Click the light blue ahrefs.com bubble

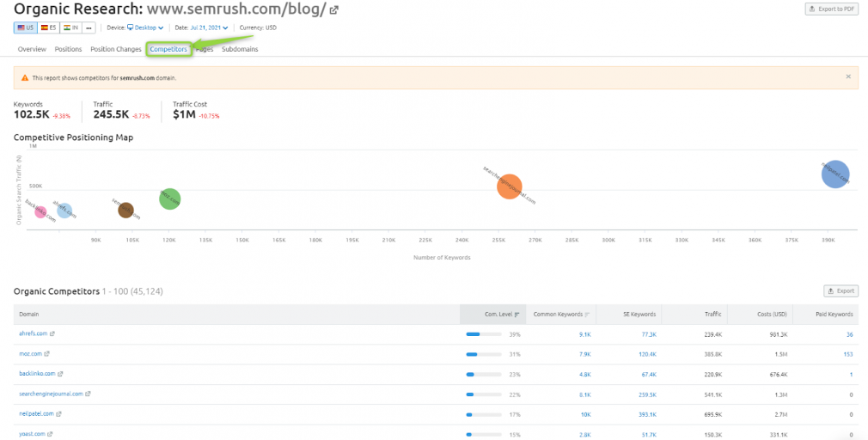point(64,211)
